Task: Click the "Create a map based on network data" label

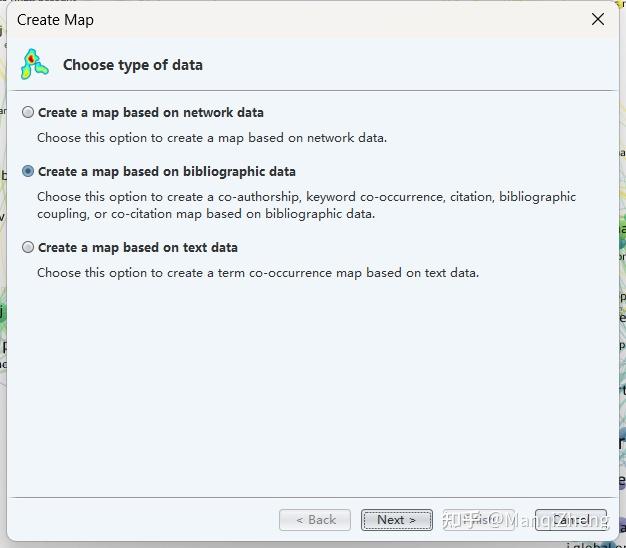Action: click(151, 113)
